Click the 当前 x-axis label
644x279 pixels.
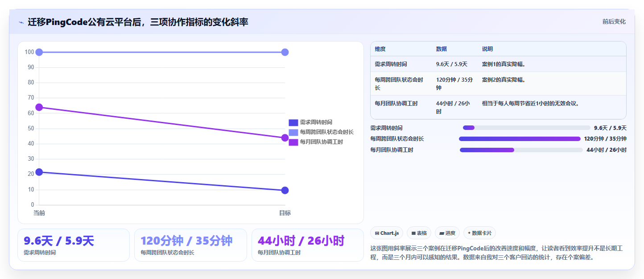tap(39, 213)
